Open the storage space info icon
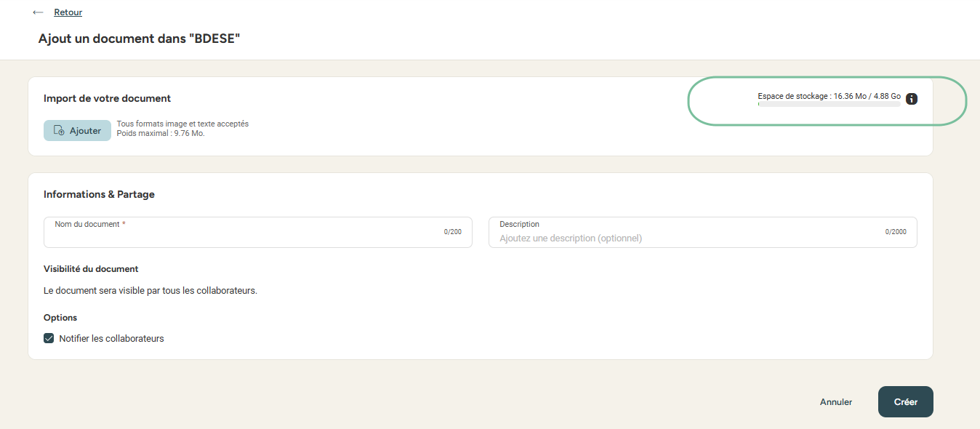The width and height of the screenshot is (980, 429). point(912,99)
